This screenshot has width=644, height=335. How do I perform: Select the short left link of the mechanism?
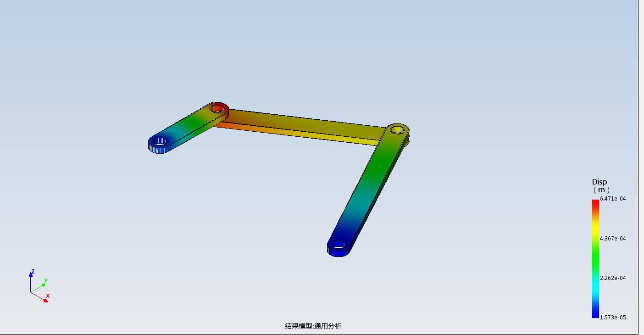[x=188, y=128]
